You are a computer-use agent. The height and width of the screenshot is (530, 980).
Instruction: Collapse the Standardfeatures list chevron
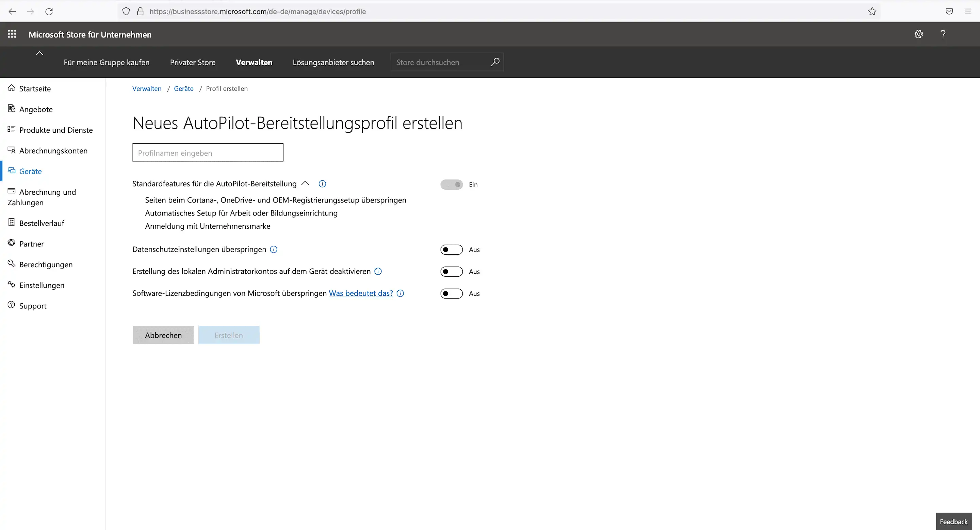(x=305, y=183)
